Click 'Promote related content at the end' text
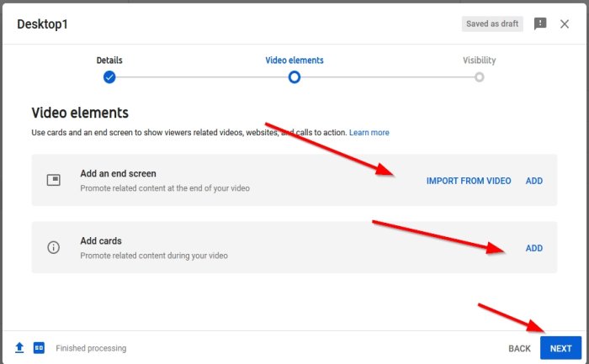The image size is (589, 364). [x=165, y=188]
